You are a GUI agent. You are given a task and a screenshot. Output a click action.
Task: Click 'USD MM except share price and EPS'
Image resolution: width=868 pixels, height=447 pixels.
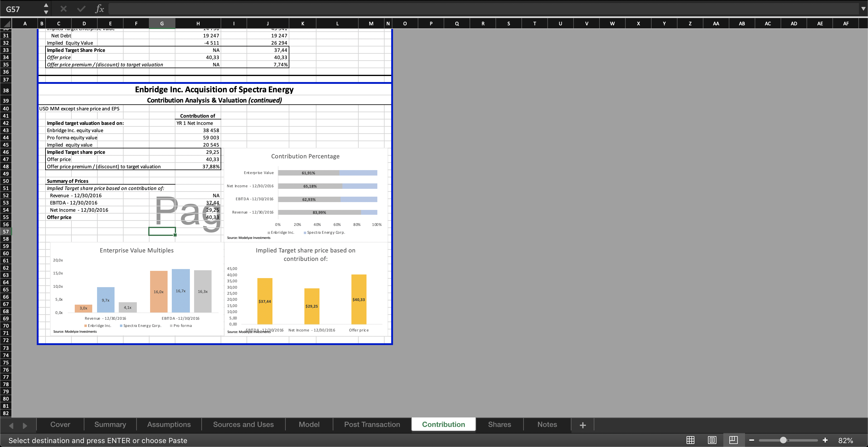pos(79,109)
